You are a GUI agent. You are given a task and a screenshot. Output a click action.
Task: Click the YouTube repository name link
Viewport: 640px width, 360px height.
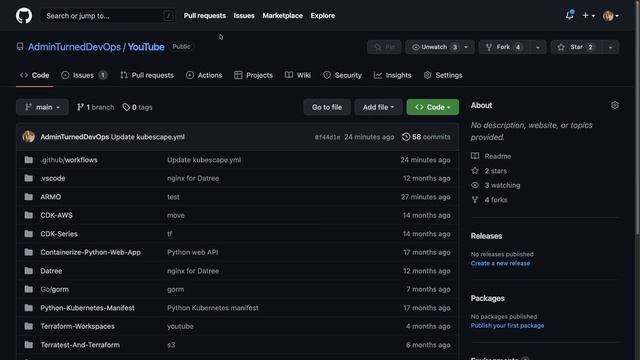point(146,47)
